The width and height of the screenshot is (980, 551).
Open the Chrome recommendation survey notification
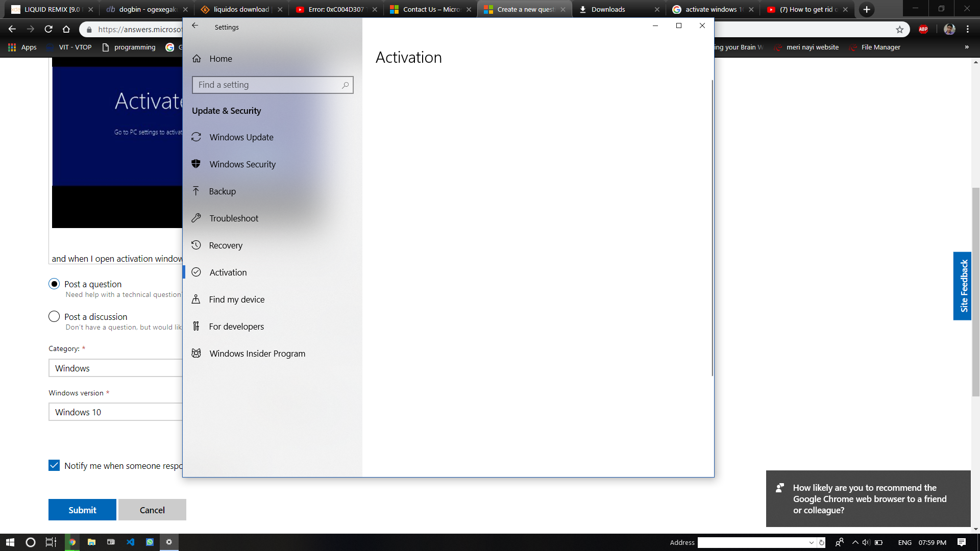pyautogui.click(x=868, y=498)
